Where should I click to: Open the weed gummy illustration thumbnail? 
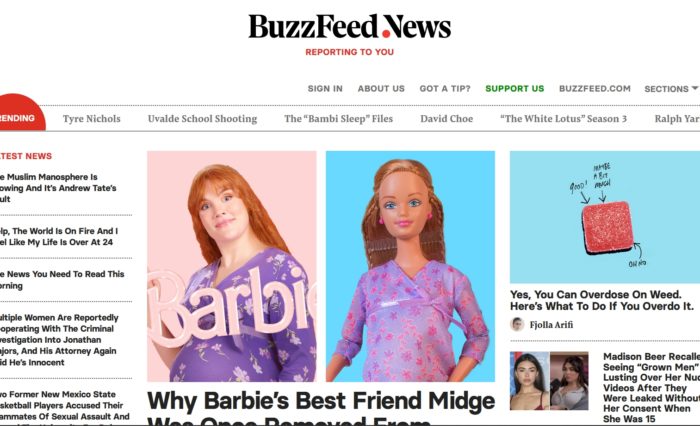coord(605,217)
